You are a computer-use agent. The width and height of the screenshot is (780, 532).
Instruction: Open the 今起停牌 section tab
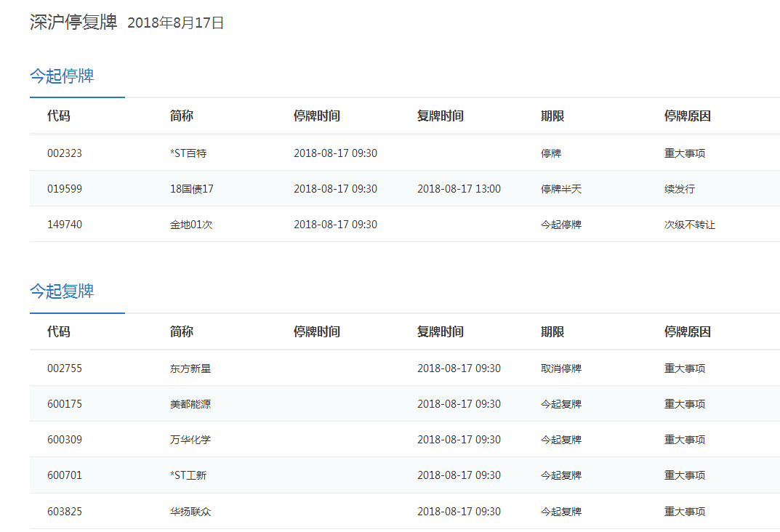[x=62, y=76]
